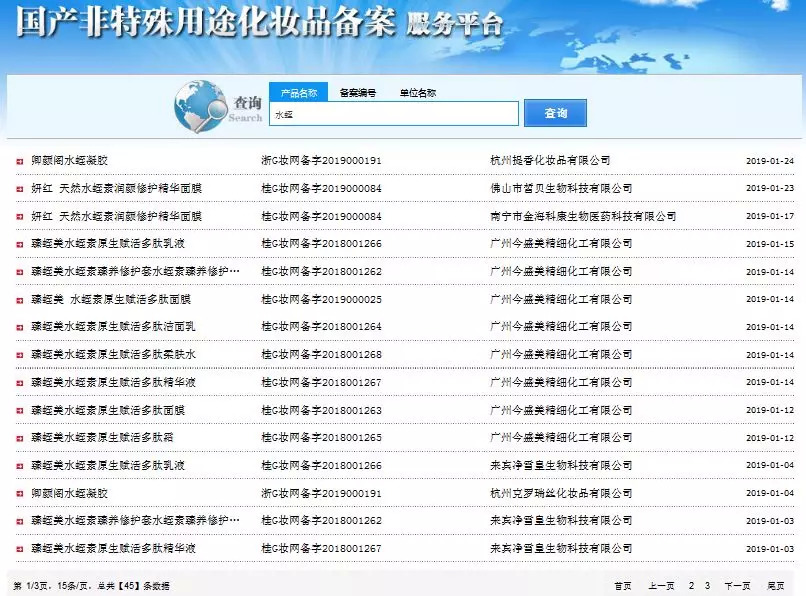Image resolution: width=806 pixels, height=596 pixels.
Task: Click date 2019-01-24 in first row
Action: point(770,161)
